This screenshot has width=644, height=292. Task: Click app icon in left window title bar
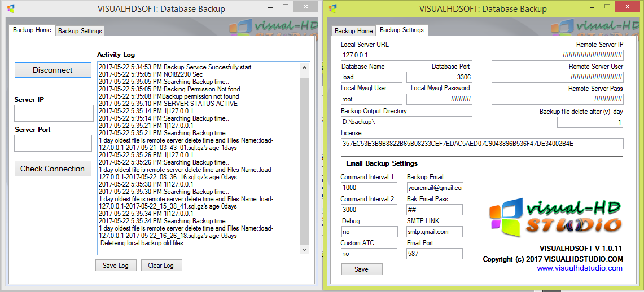click(11, 8)
